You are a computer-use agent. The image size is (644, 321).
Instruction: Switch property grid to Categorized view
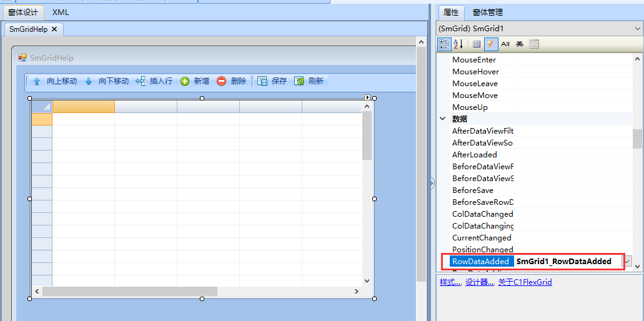(444, 44)
